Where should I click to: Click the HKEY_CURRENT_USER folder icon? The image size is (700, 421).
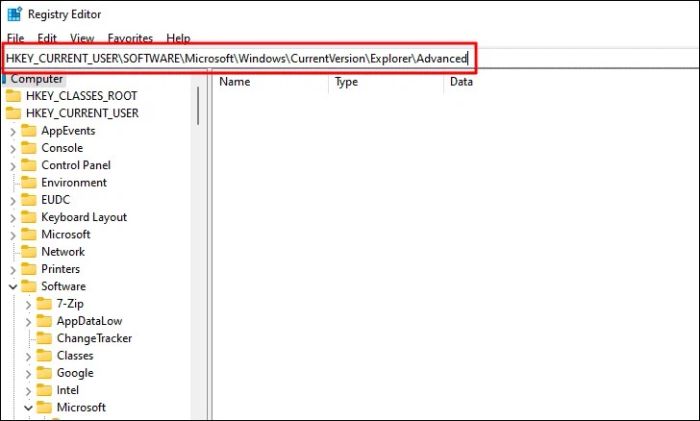pyautogui.click(x=13, y=113)
